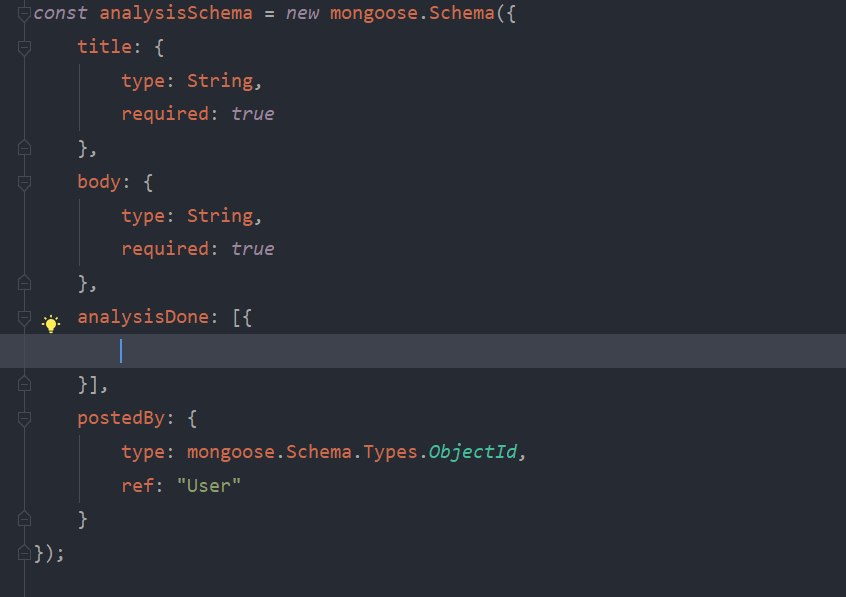Click 'String' type under title
Image resolution: width=846 pixels, height=597 pixels.
pyautogui.click(x=220, y=81)
